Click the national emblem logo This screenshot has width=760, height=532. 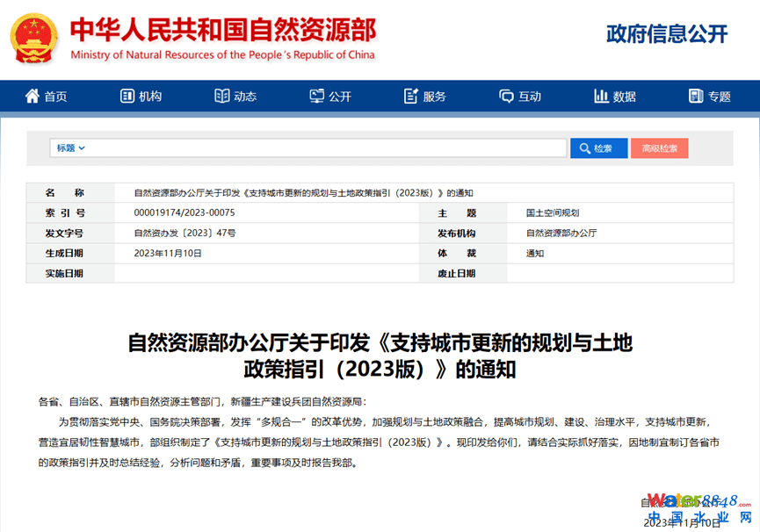point(34,40)
